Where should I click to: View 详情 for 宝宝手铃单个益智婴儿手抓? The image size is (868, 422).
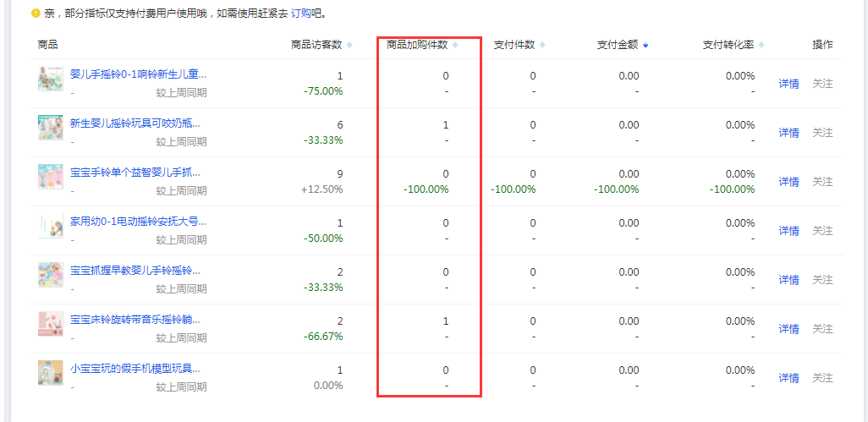coord(788,182)
